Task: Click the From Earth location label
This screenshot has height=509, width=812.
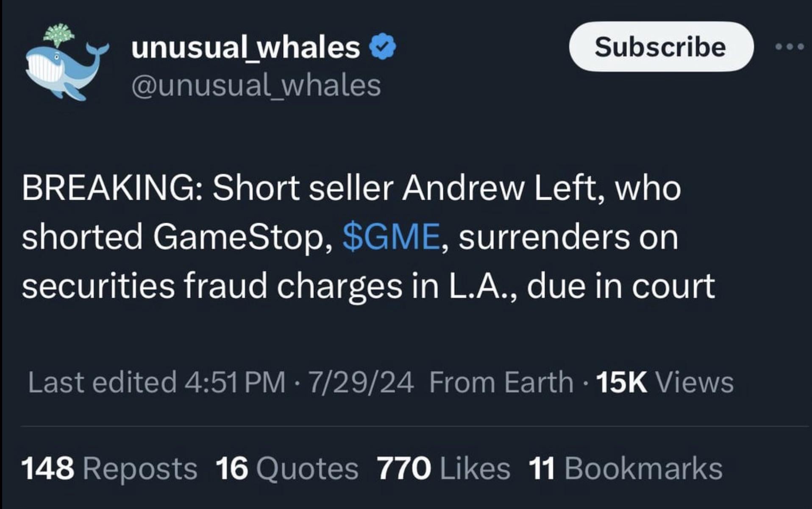Action: tap(501, 382)
